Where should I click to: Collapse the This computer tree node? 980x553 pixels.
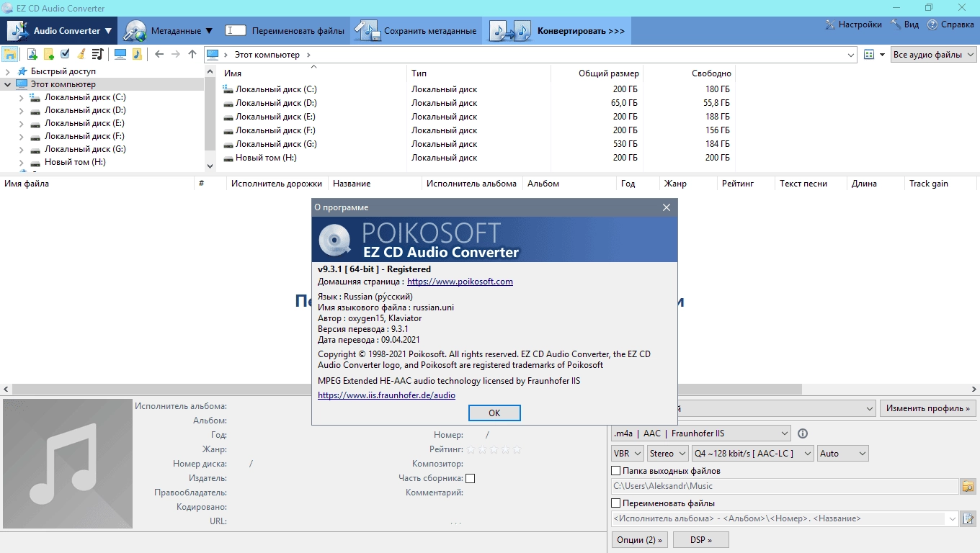pos(8,84)
